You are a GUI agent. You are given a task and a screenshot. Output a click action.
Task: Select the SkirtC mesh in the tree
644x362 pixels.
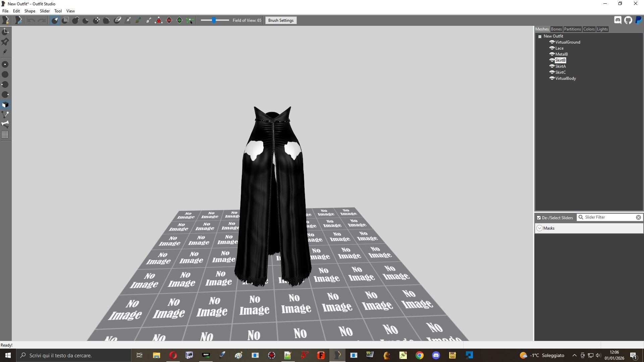pos(560,72)
